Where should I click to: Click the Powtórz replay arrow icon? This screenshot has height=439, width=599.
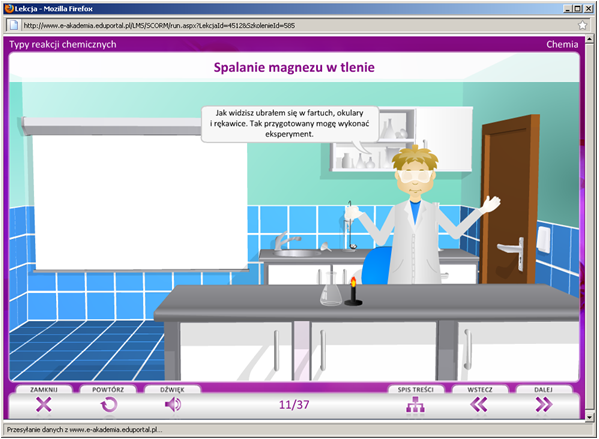coord(108,405)
